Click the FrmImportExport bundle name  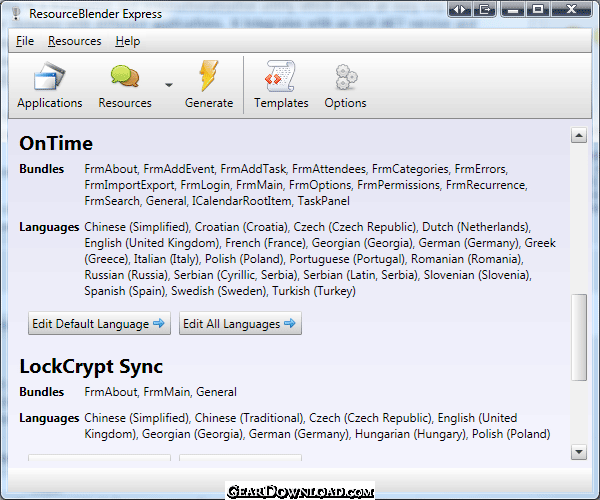(129, 185)
